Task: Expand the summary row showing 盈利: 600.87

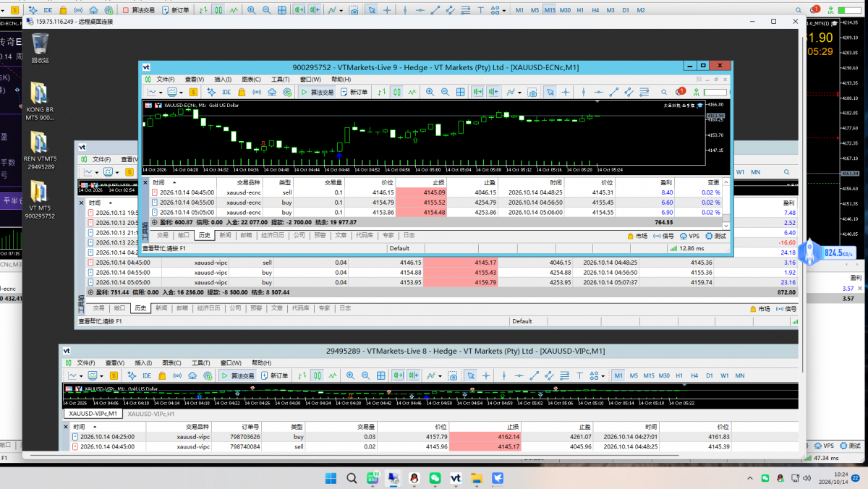Action: click(x=153, y=222)
